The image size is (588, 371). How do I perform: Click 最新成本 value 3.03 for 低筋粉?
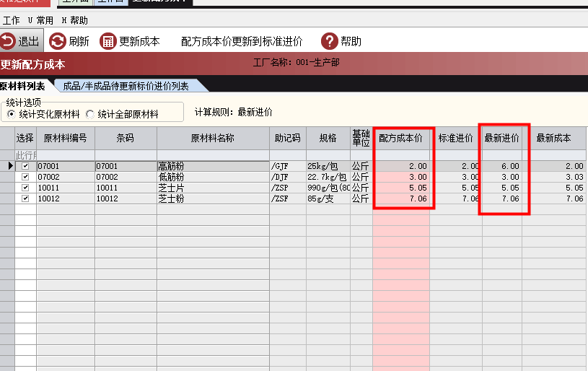[x=554, y=177]
